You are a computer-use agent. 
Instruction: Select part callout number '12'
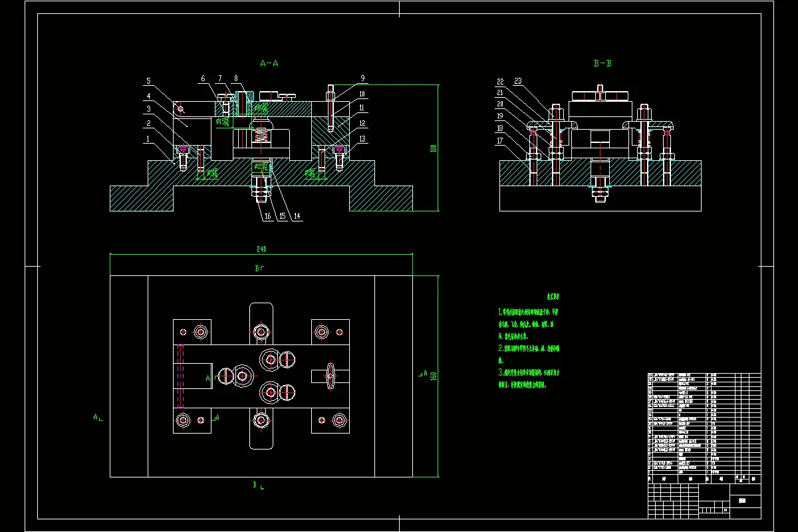click(362, 124)
